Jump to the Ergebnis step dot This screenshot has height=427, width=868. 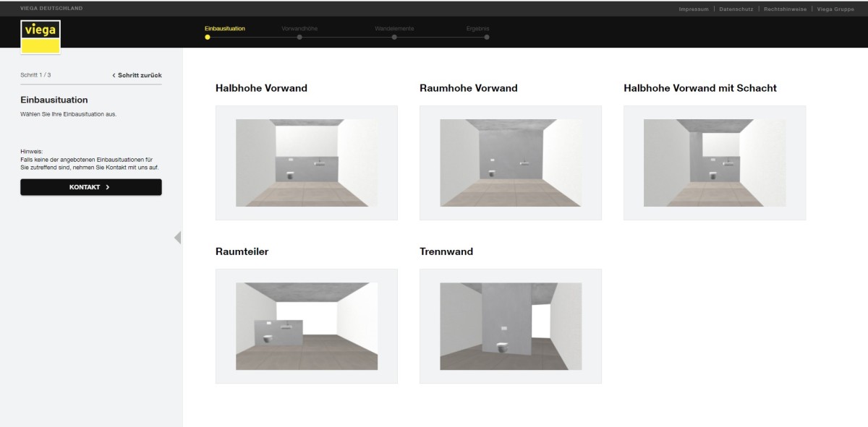tap(487, 38)
